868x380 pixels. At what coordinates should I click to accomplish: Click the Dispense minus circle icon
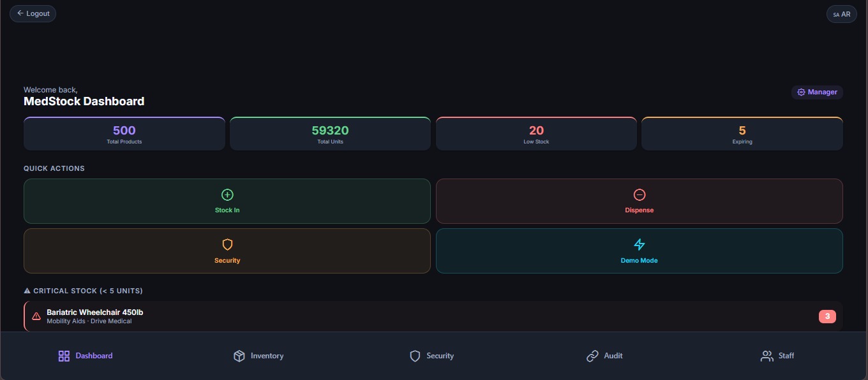pos(639,194)
